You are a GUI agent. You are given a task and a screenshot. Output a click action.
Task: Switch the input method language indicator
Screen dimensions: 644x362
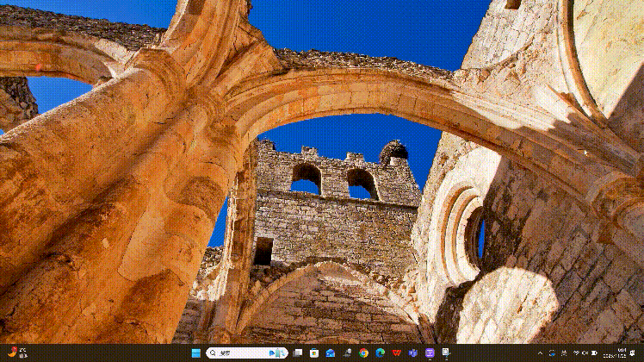[564, 353]
